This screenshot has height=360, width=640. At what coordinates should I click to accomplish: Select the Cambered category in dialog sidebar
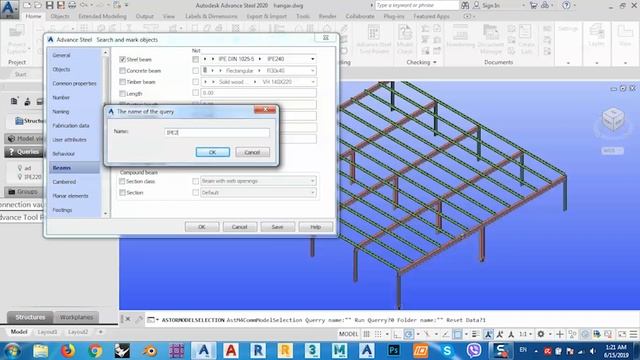point(64,182)
